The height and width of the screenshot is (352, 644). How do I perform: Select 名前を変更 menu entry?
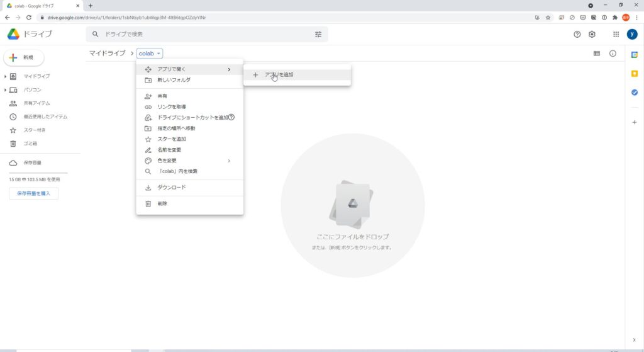pyautogui.click(x=169, y=150)
